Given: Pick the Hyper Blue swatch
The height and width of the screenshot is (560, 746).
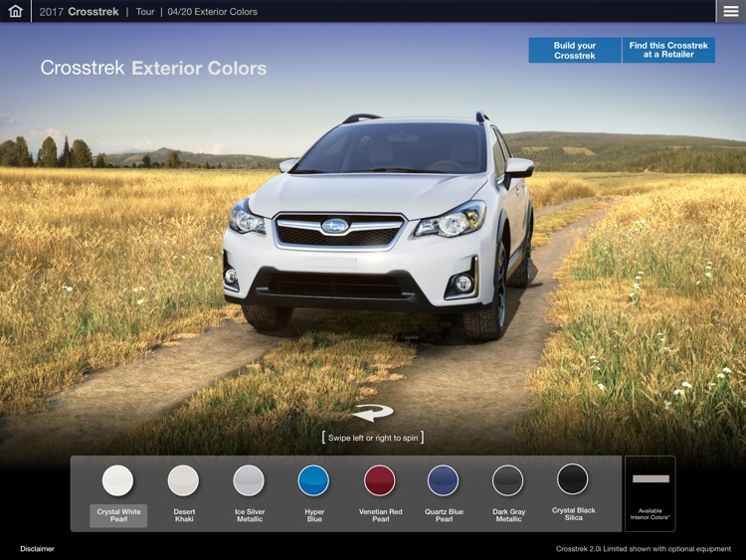Looking at the screenshot, I should (x=313, y=480).
